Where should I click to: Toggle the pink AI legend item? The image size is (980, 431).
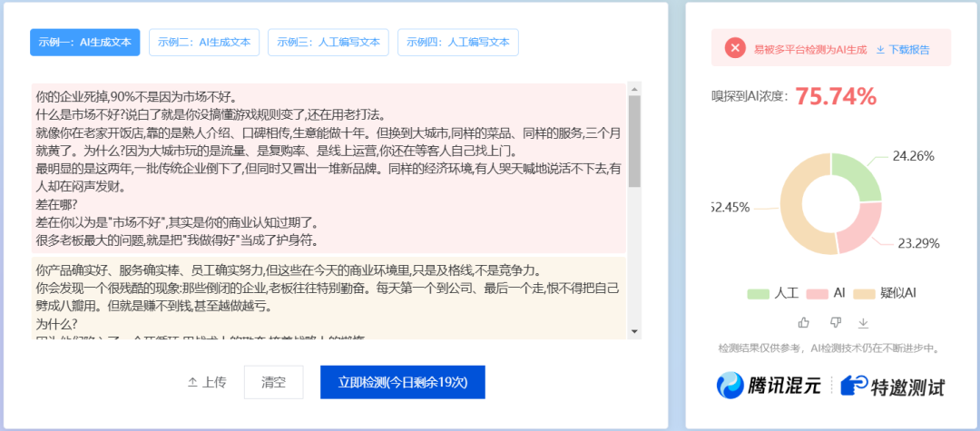pyautogui.click(x=827, y=293)
